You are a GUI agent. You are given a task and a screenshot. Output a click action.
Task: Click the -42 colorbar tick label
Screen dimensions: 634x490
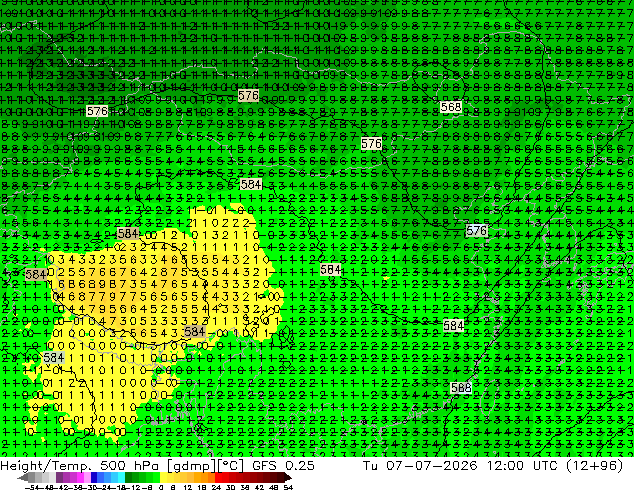tap(63, 488)
